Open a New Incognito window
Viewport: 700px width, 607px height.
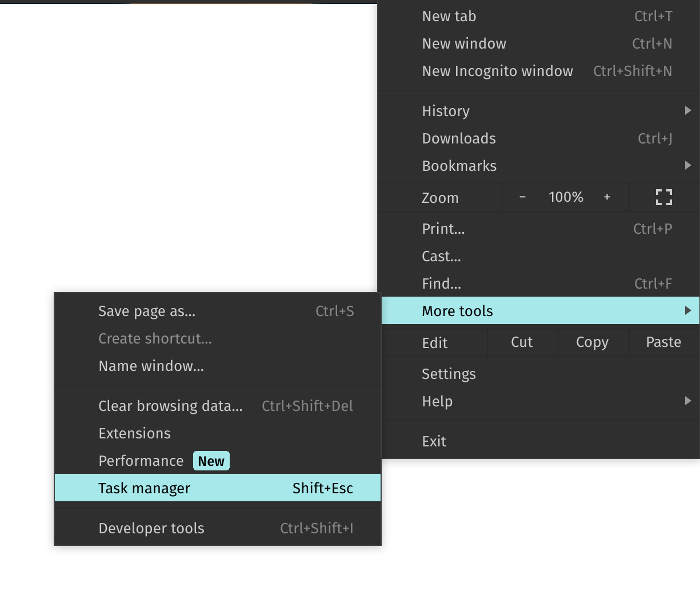(497, 71)
